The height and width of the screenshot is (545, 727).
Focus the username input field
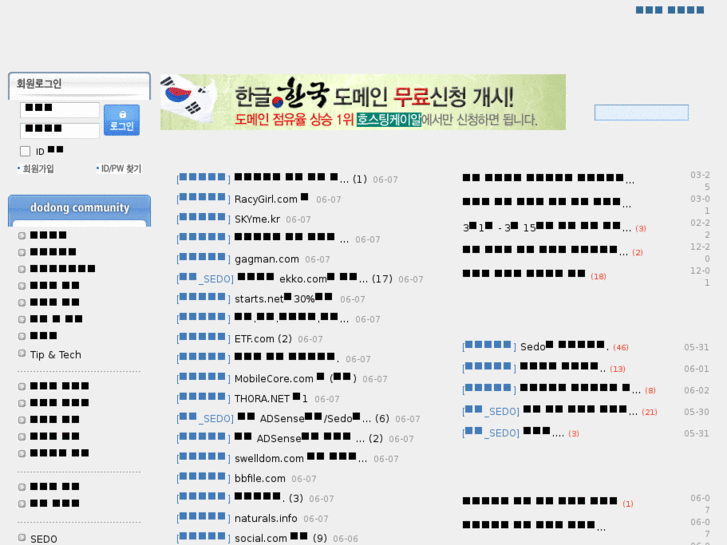click(x=60, y=110)
